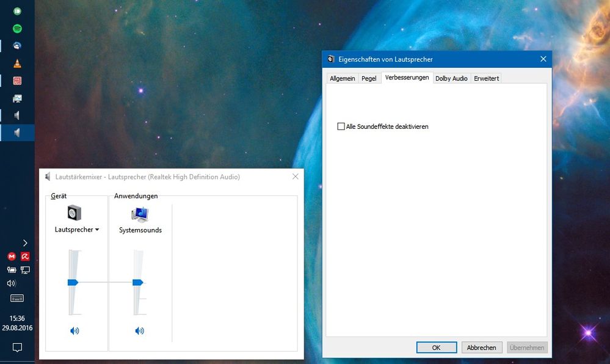The height and width of the screenshot is (364, 610).
Task: Mute the Lautsprecher device volume
Action: click(x=74, y=331)
